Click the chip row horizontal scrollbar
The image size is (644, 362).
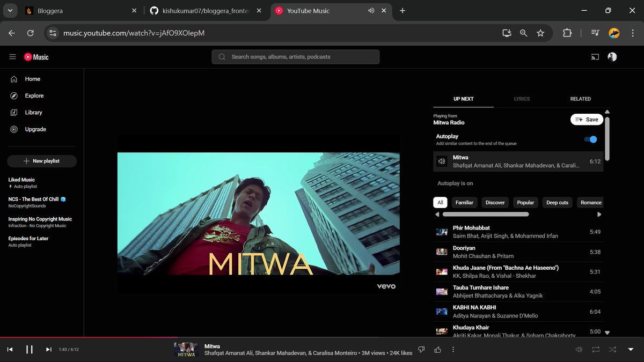[x=485, y=214]
